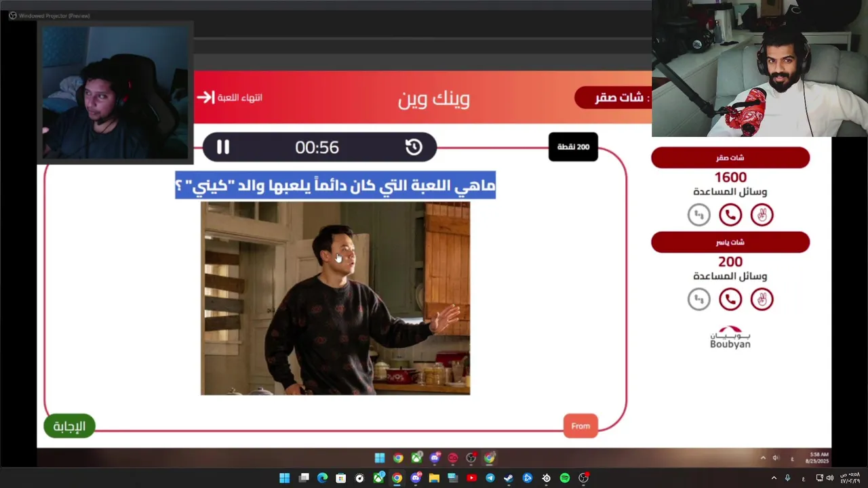Click the شات صقر turn pill in the red header
The height and width of the screenshot is (488, 868).
click(x=612, y=98)
